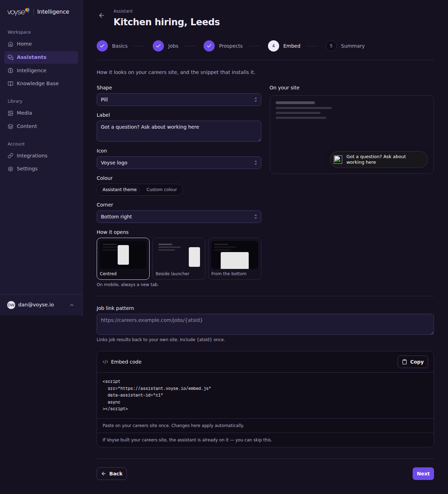Choose Beside launcher opening style
The image size is (448, 494).
pyautogui.click(x=179, y=259)
